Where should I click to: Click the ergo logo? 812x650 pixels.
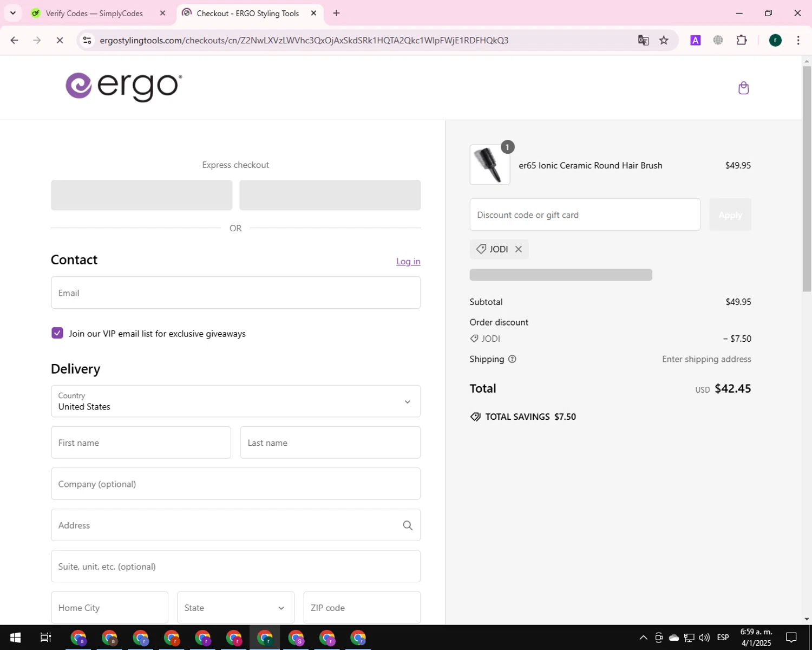click(124, 87)
